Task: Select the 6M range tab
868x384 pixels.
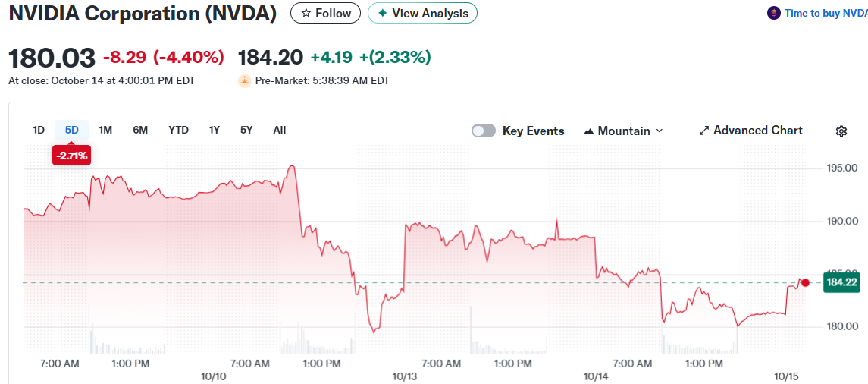Action: click(x=140, y=130)
